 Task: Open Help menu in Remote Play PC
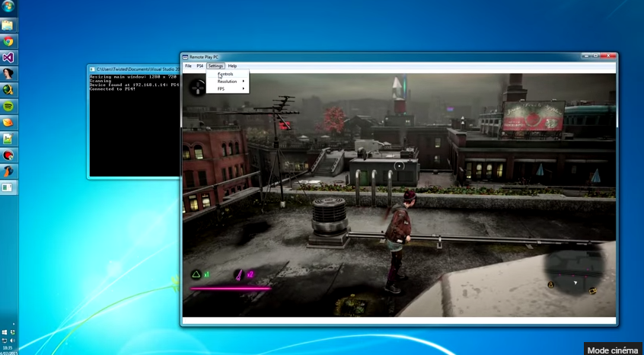pyautogui.click(x=232, y=66)
